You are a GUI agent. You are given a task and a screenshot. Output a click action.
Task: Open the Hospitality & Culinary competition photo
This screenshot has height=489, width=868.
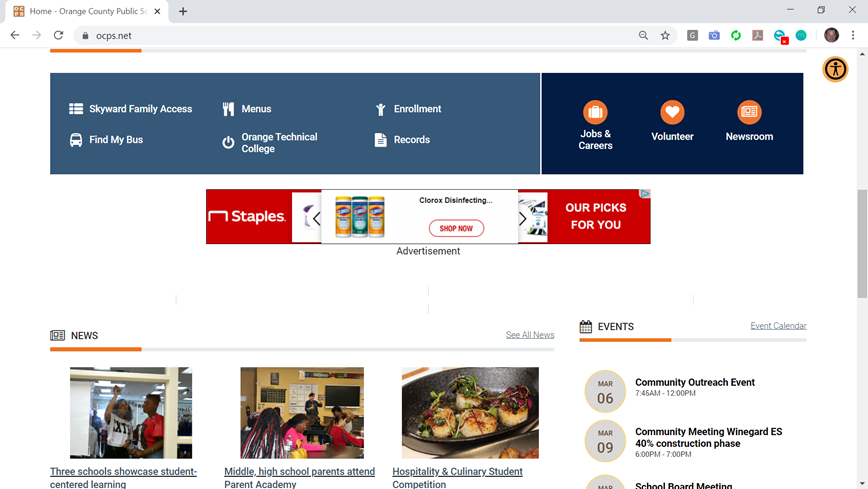coord(470,413)
